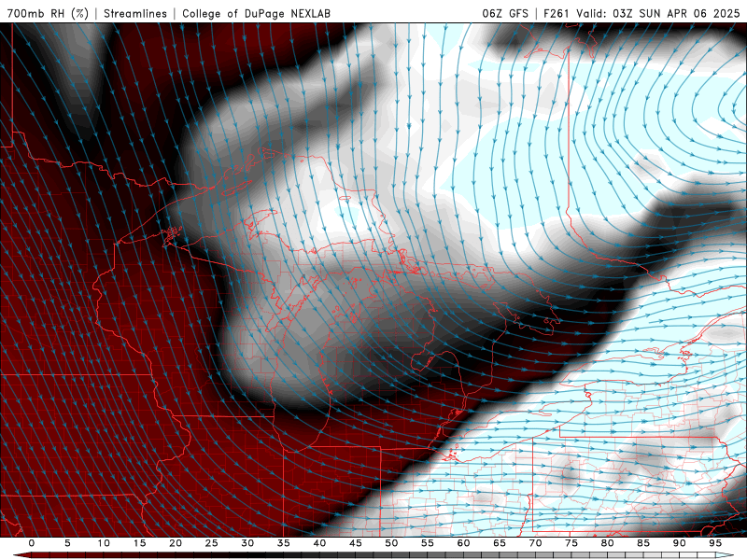747x560 pixels.
Task: Click the '65' value on the color scale
Action: [500, 543]
